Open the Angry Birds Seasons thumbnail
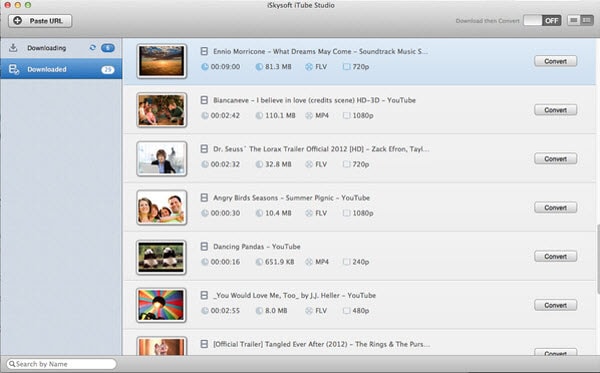The width and height of the screenshot is (600, 373). [x=161, y=208]
